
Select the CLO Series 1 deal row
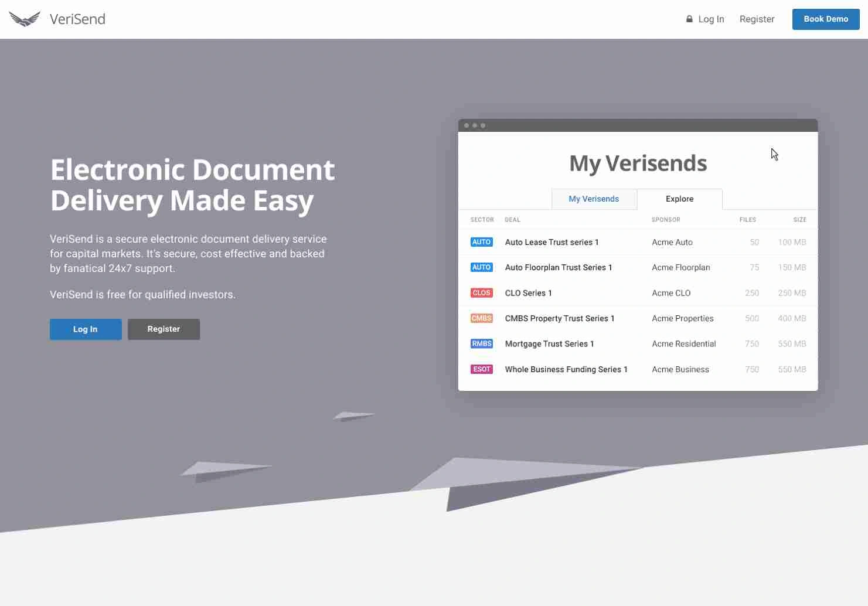528,293
